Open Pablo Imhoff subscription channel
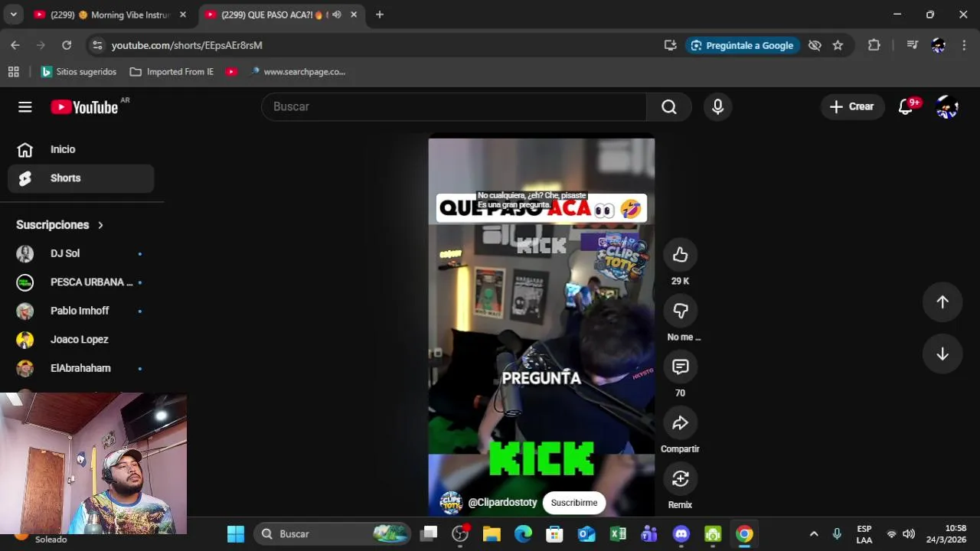This screenshot has height=551, width=980. (81, 311)
